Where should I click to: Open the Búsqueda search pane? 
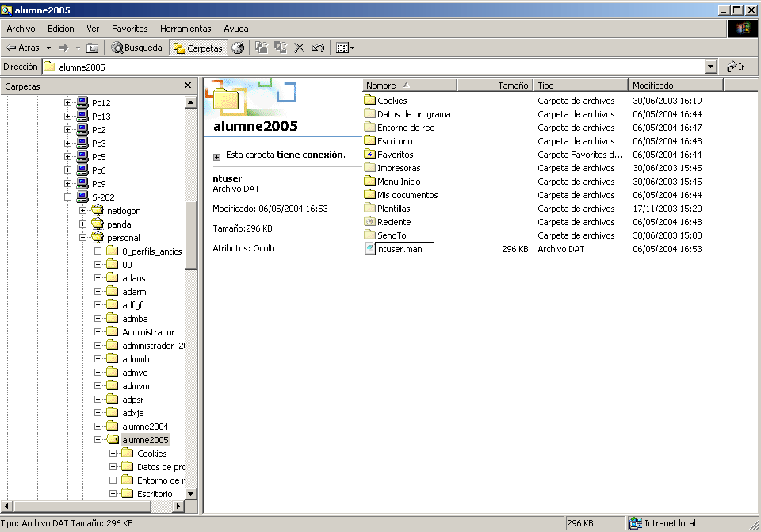point(137,48)
